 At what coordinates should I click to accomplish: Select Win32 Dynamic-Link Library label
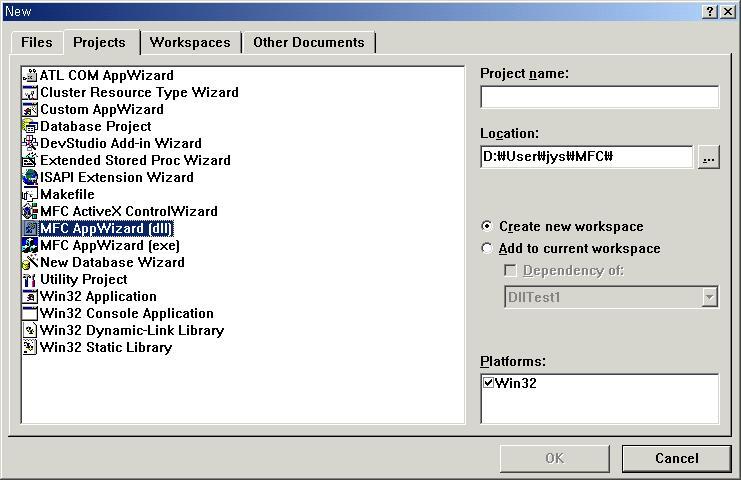(x=132, y=330)
